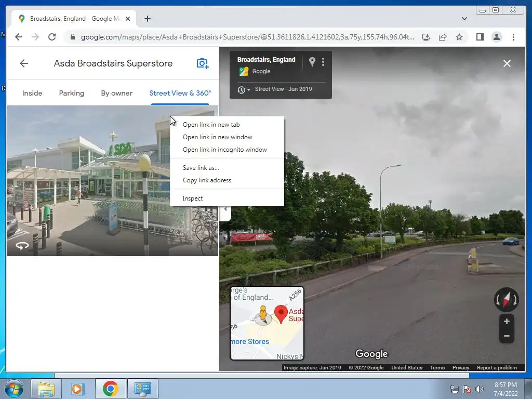Click the last pinned taskbar program icon
Viewport: 532px width, 399px height.
click(142, 389)
